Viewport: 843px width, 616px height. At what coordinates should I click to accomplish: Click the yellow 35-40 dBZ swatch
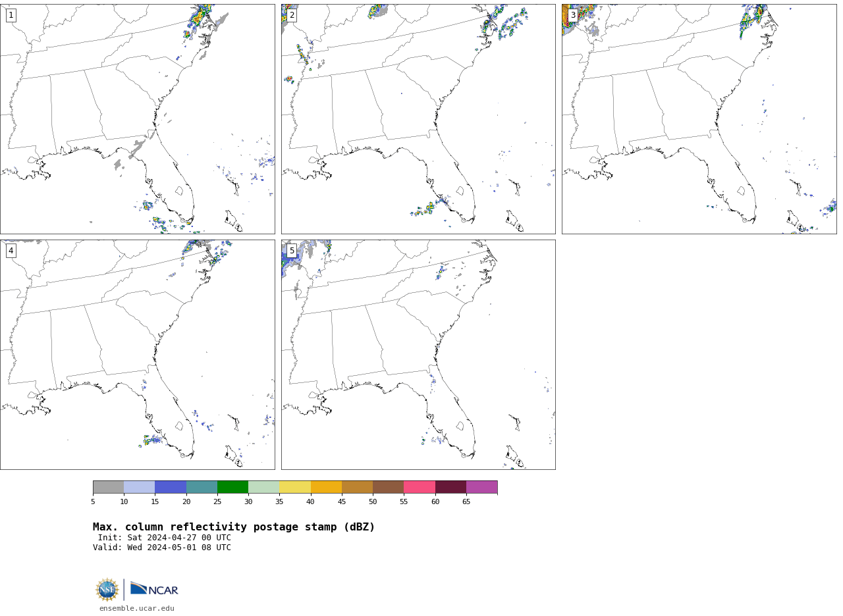tap(295, 487)
